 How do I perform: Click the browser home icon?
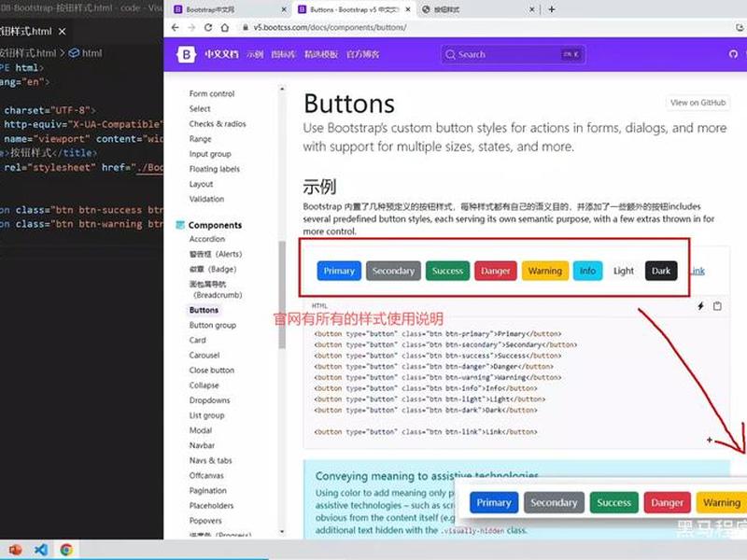[x=225, y=28]
